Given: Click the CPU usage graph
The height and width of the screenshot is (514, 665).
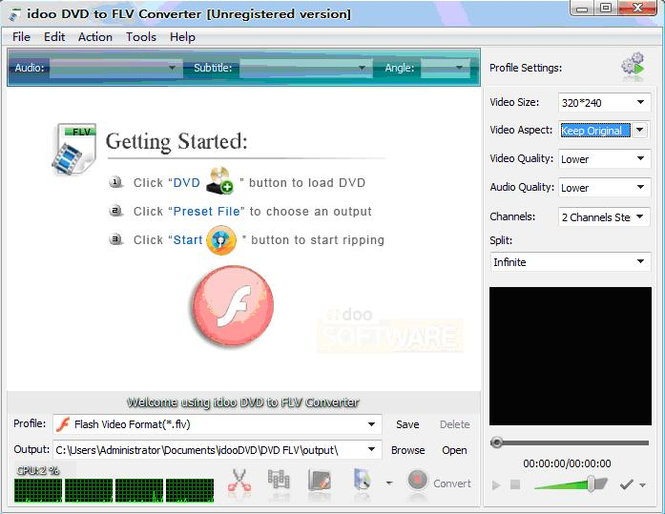Looking at the screenshot, I should pos(114,490).
